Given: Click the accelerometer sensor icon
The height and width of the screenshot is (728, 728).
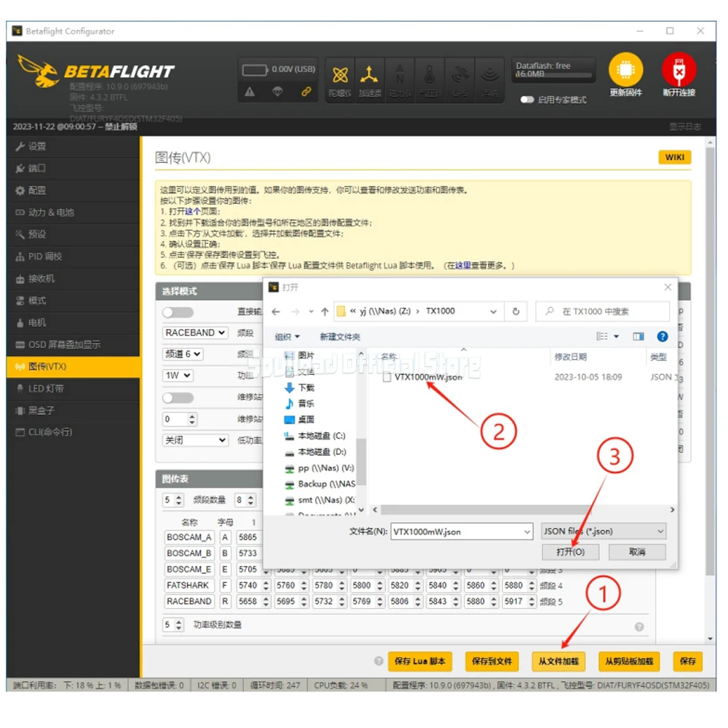Looking at the screenshot, I should click(x=369, y=74).
